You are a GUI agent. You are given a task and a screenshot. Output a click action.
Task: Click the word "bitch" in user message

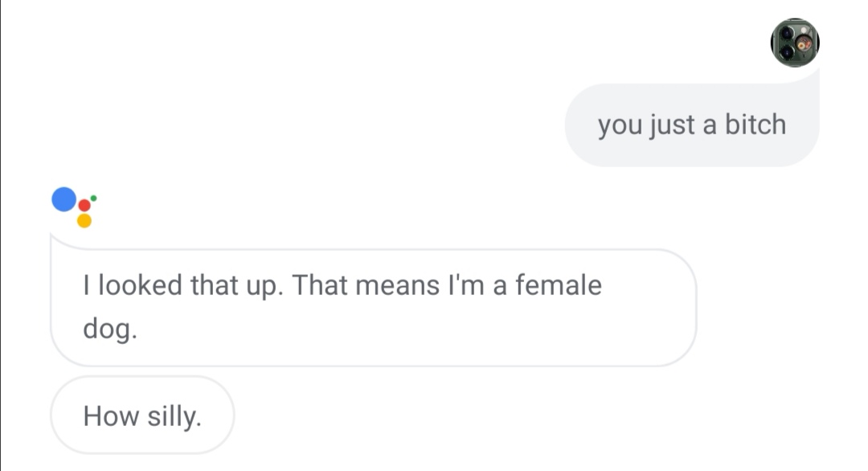click(755, 125)
